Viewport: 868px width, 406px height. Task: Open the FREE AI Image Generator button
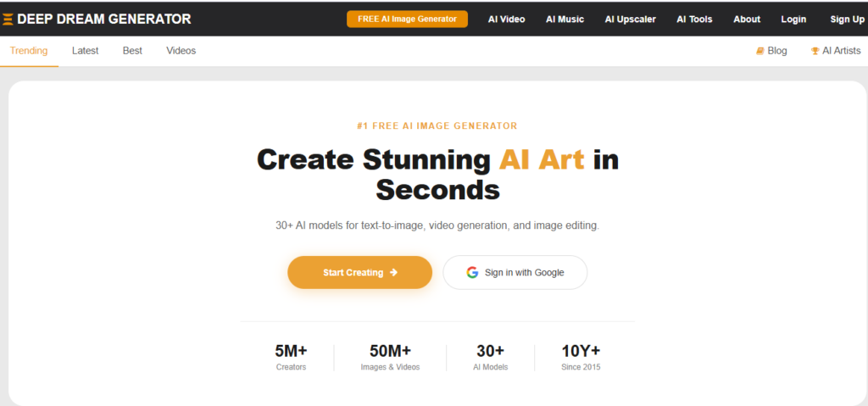[x=407, y=19]
